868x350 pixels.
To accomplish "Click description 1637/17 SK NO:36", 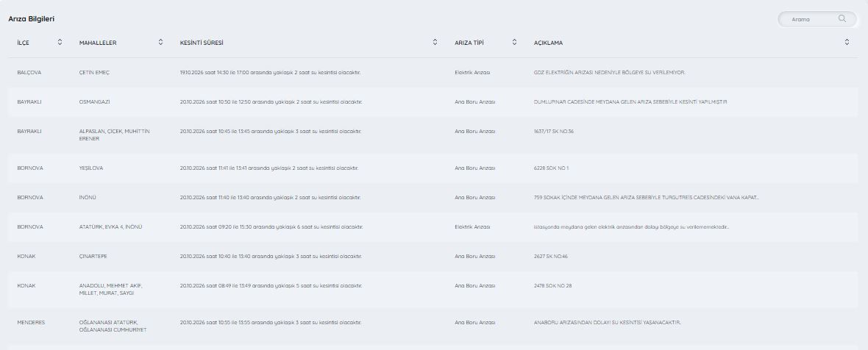I will 554,131.
